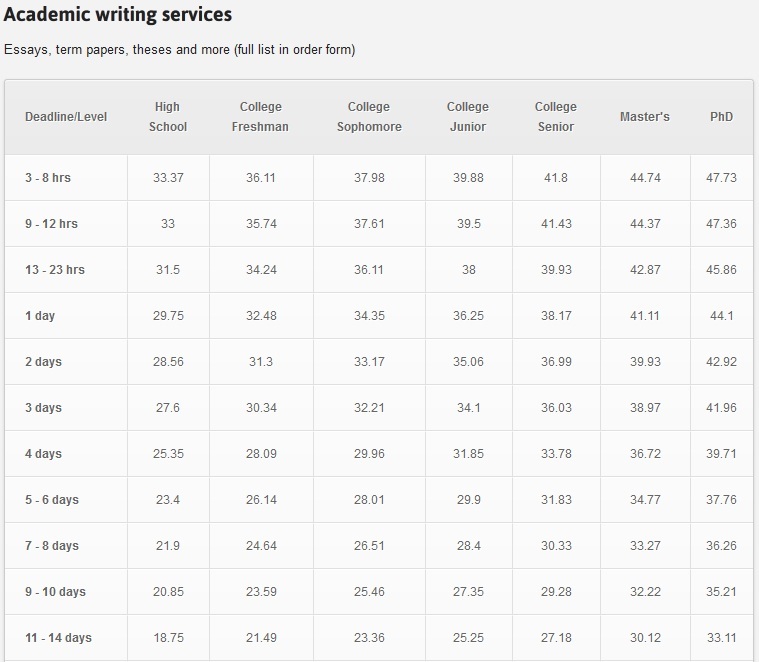Click price 42.87 under Master's
Viewport: 759px width, 662px height.
(645, 270)
